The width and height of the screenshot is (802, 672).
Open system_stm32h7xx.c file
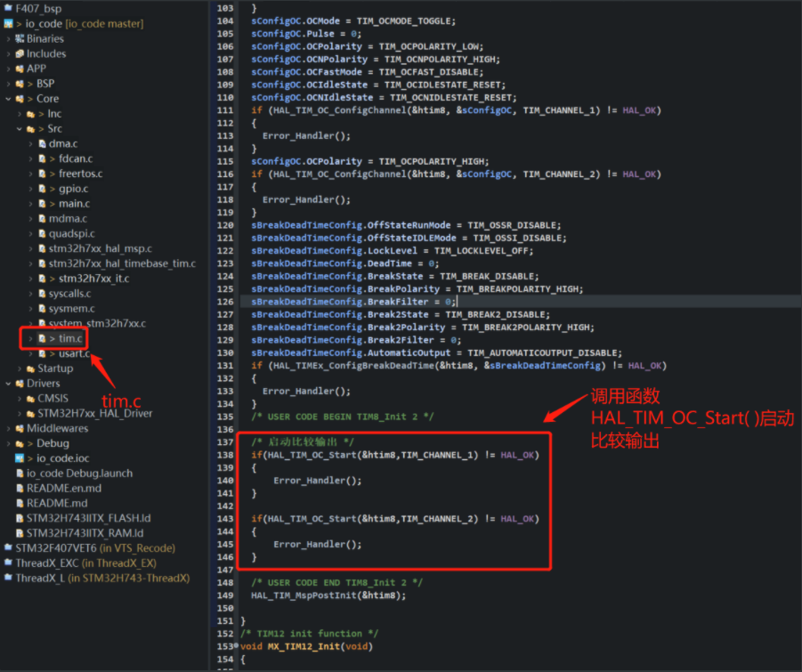97,324
